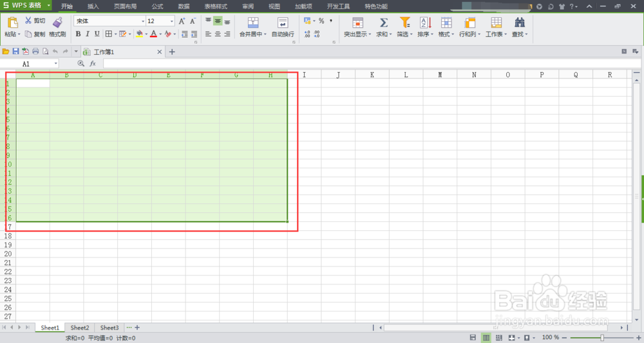Activate the Format Painter brush

tap(57, 23)
